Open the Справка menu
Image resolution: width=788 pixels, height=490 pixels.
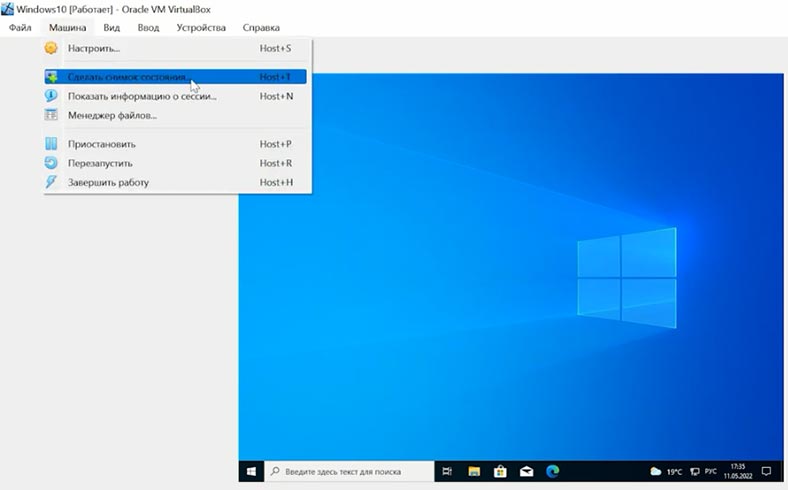click(x=261, y=28)
